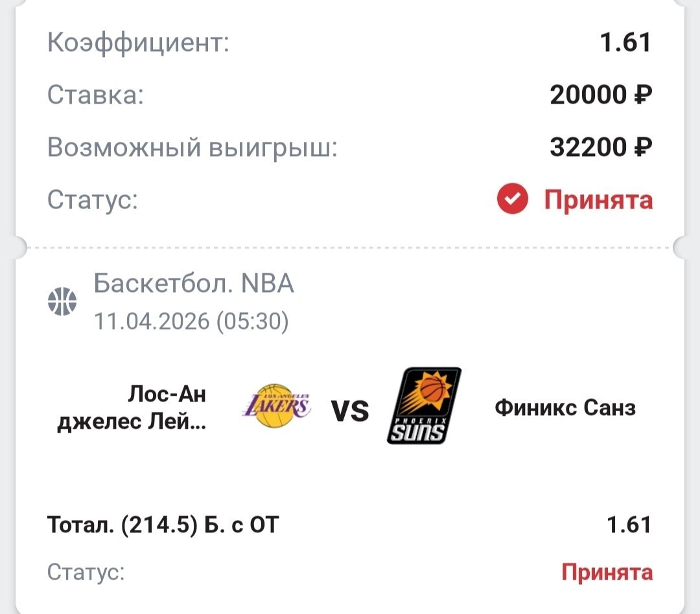This screenshot has height=614, width=700.
Task: Click the match date 11.04.2026 (05:30)
Action: 191,321
